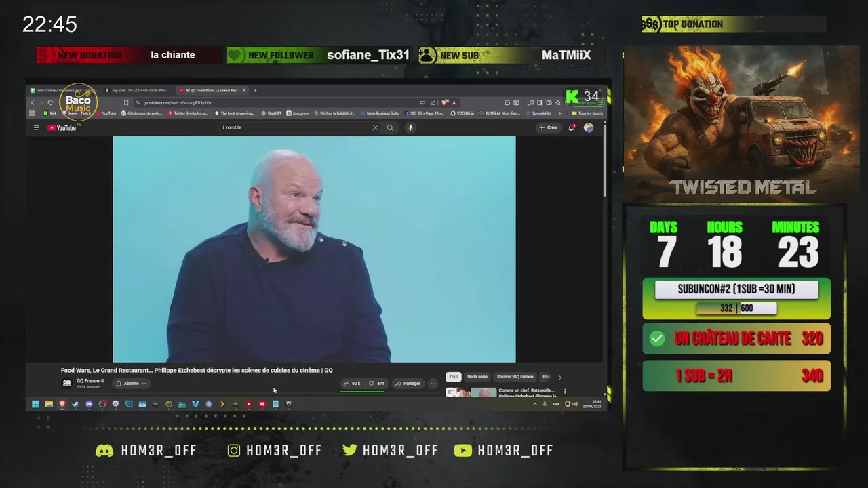
Task: Click the microphone icon in system tray
Action: click(545, 404)
